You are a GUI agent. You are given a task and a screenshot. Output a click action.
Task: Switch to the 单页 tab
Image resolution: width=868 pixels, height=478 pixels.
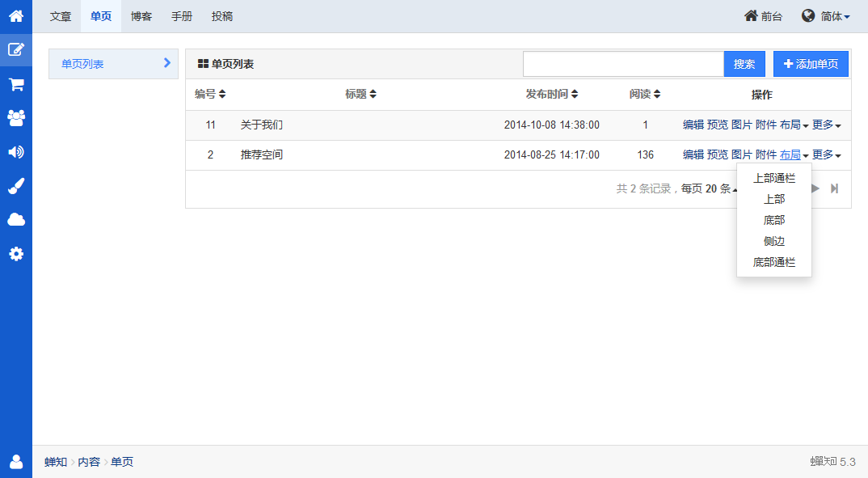click(101, 17)
